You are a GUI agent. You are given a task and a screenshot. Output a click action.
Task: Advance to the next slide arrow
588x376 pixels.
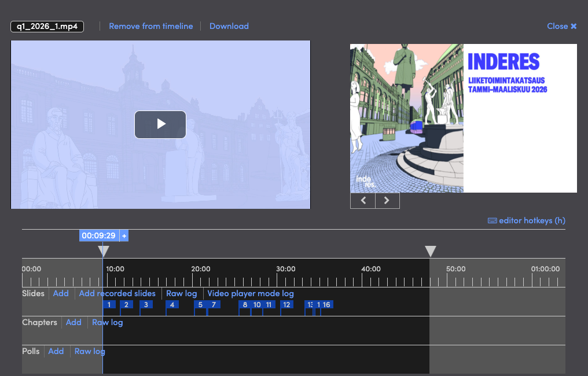pyautogui.click(x=387, y=201)
